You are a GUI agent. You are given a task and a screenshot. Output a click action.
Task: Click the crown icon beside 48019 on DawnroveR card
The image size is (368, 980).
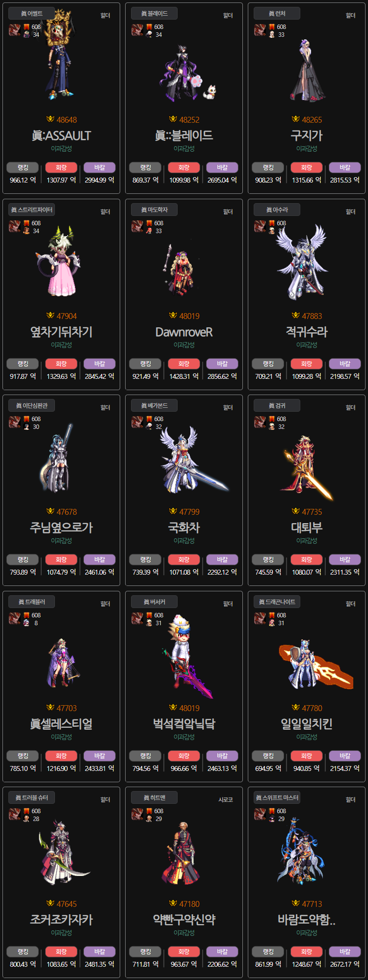(x=173, y=316)
